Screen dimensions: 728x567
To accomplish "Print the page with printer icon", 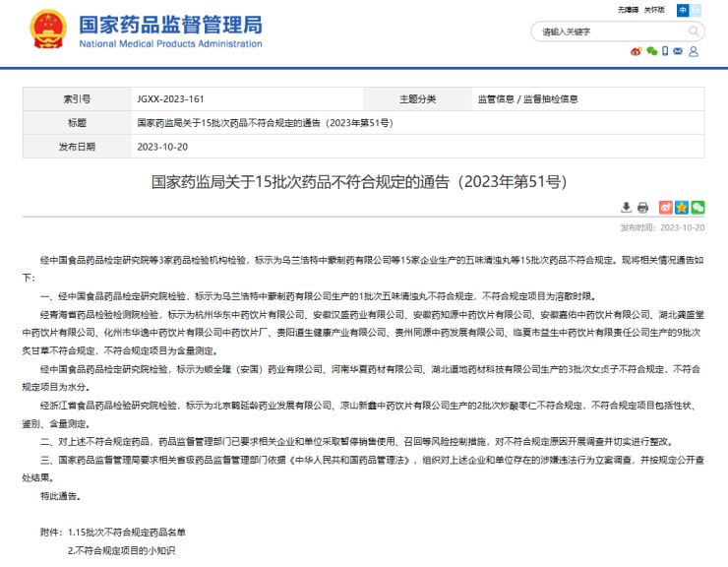I will pos(642,208).
